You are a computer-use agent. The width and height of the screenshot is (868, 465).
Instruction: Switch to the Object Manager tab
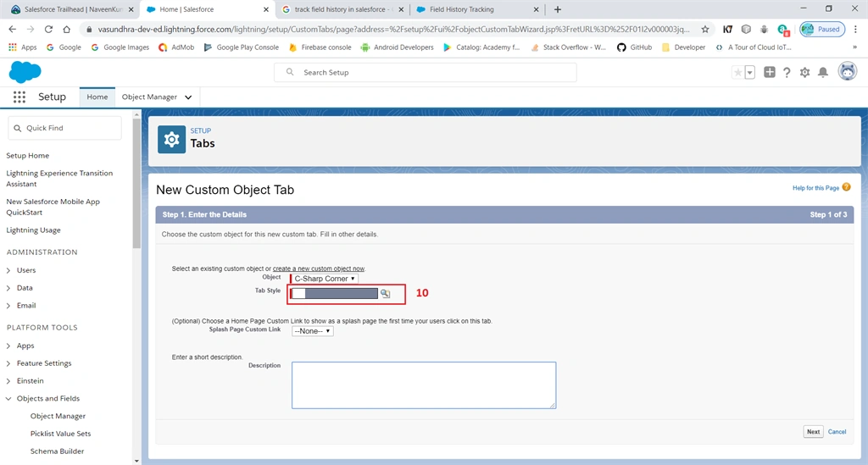pyautogui.click(x=149, y=97)
